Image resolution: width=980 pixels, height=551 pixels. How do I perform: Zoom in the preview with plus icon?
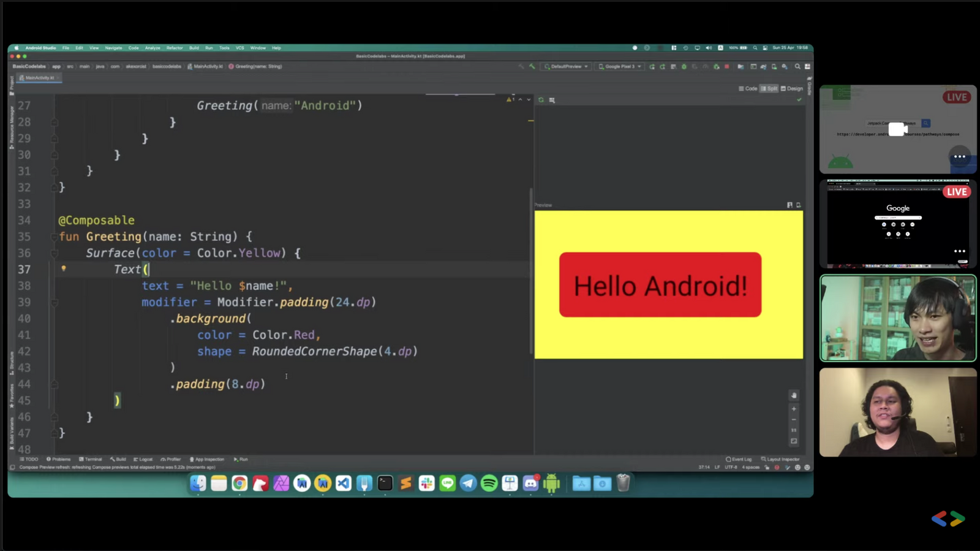pyautogui.click(x=794, y=409)
